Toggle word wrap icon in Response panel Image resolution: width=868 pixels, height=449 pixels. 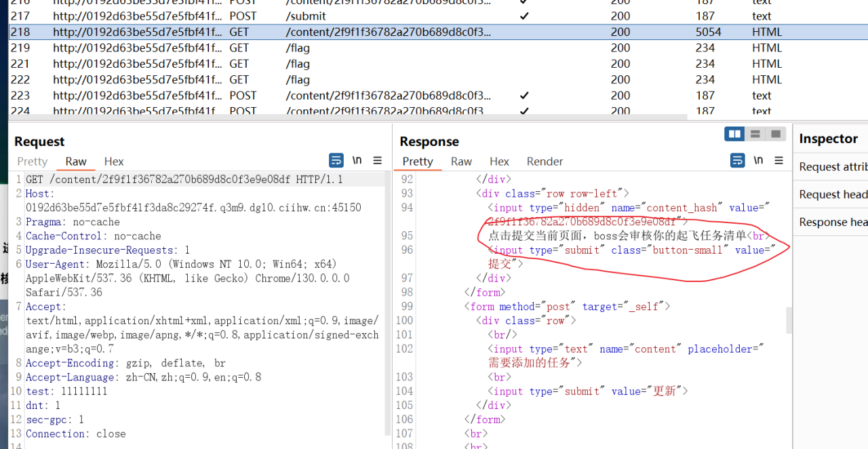pos(737,161)
